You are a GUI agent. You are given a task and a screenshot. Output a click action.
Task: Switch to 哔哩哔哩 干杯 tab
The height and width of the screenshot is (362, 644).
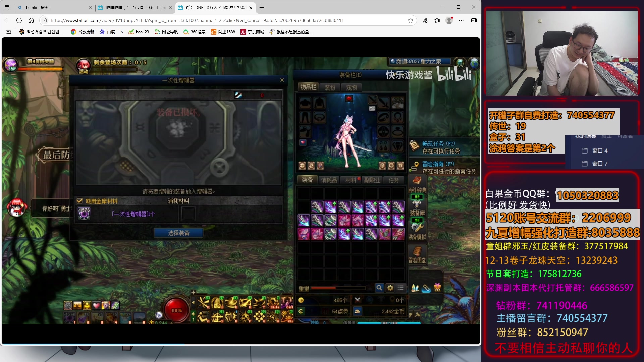point(135,7)
